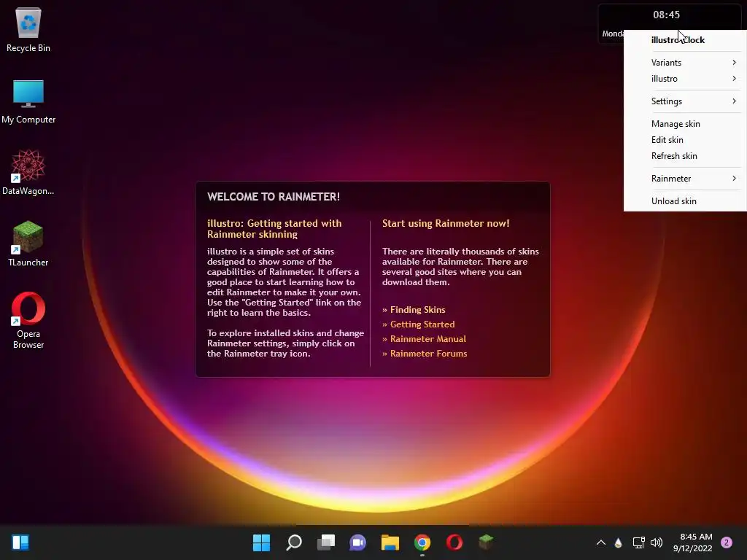Expand the illustro submenu

coord(685,79)
